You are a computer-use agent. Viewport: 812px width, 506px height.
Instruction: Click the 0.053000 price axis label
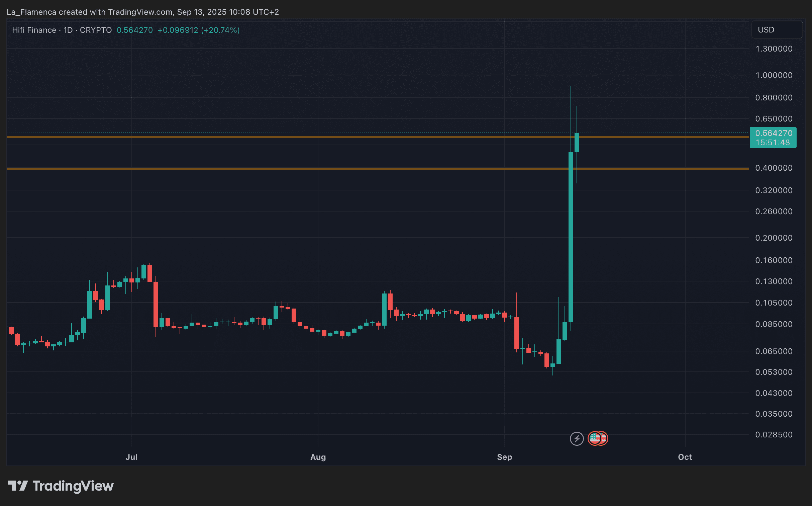tap(774, 372)
